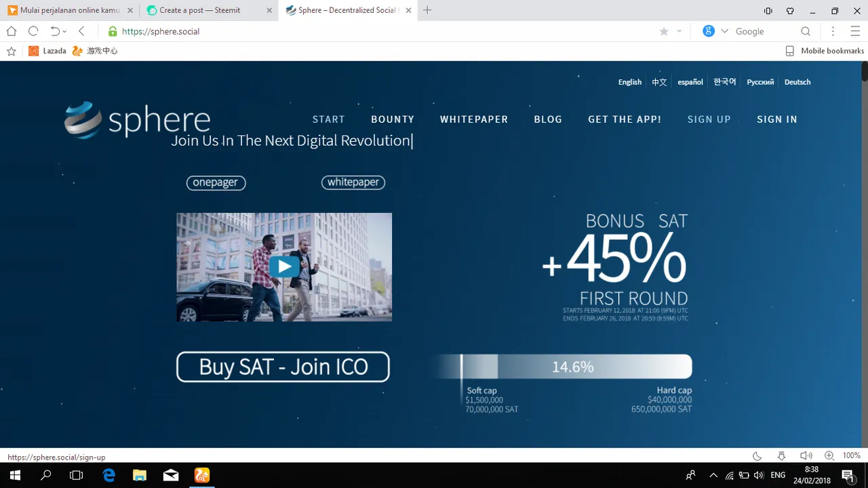Open File Explorer from taskbar
This screenshot has height=488, width=868.
(140, 475)
